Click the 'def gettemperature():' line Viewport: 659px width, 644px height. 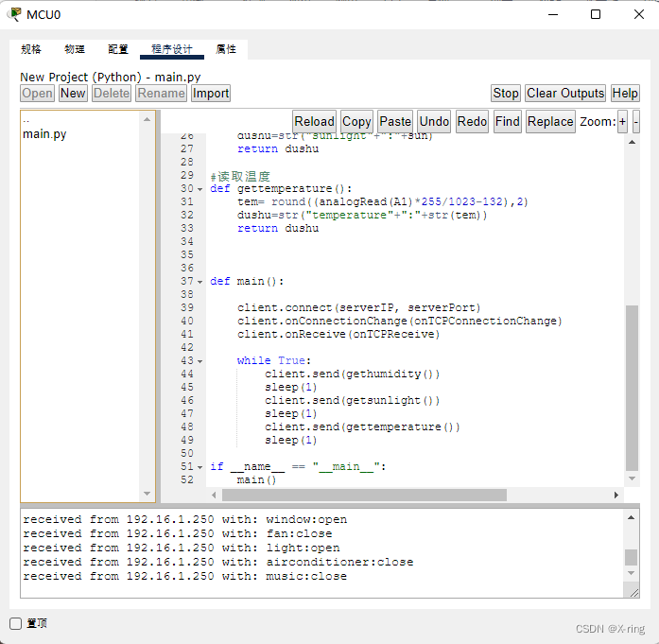280,189
